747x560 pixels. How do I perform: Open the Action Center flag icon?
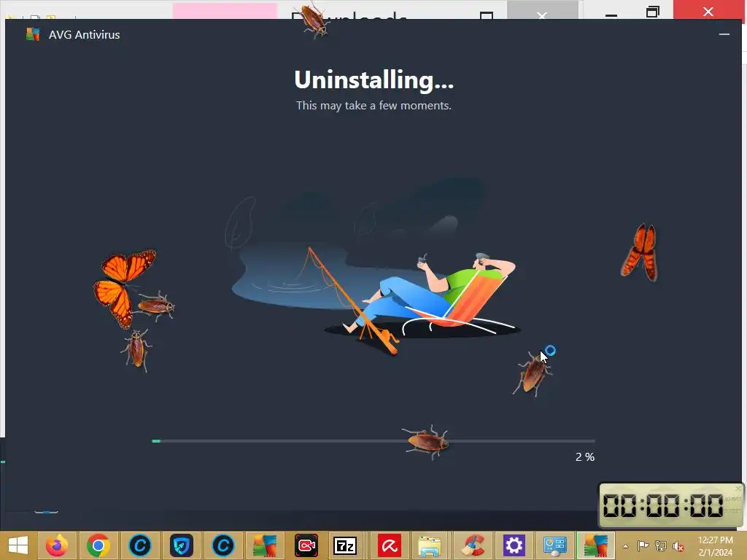(643, 545)
